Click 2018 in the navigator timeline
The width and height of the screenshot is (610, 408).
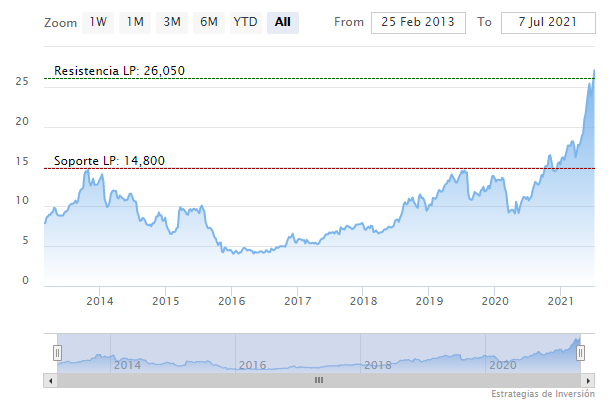point(377,365)
